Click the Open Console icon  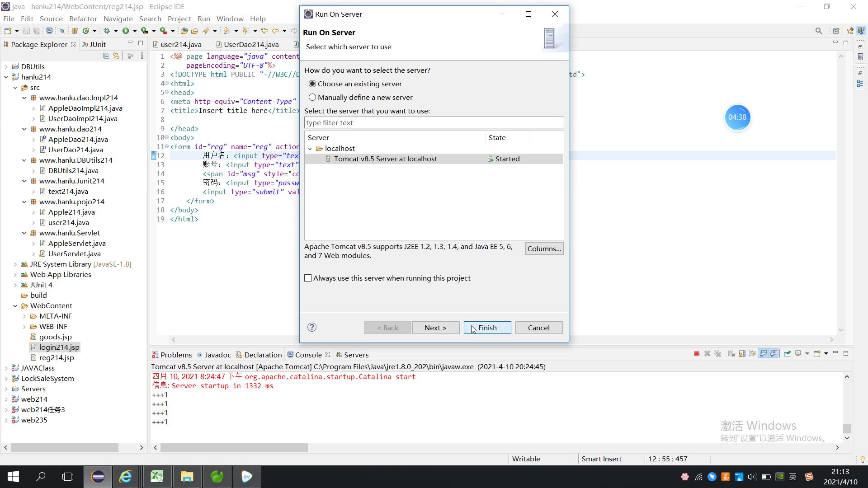click(816, 353)
